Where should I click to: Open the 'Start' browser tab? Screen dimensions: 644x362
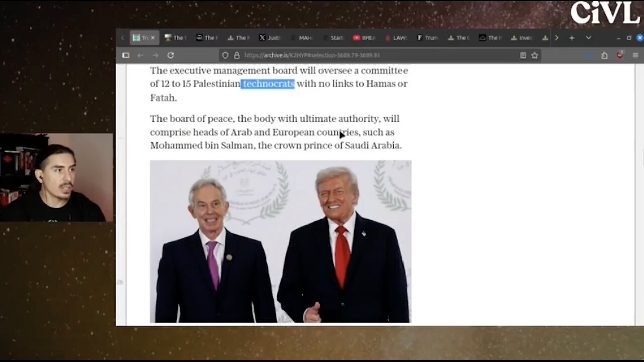pos(332,38)
